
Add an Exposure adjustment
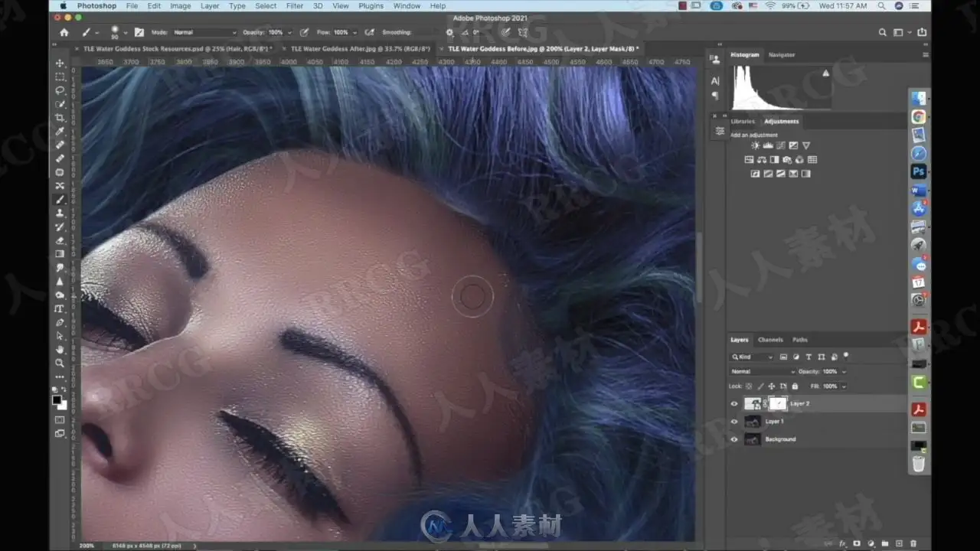point(793,145)
